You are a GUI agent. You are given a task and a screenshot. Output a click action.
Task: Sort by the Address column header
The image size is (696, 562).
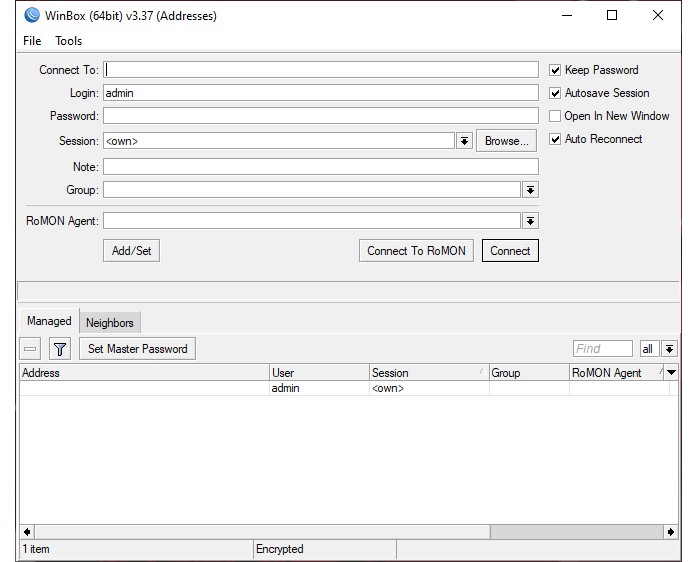tap(145, 373)
